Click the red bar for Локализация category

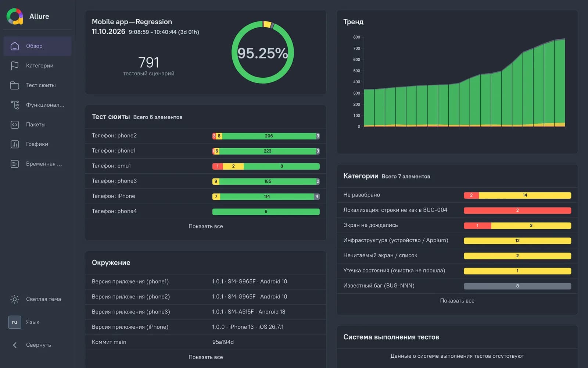(517, 210)
